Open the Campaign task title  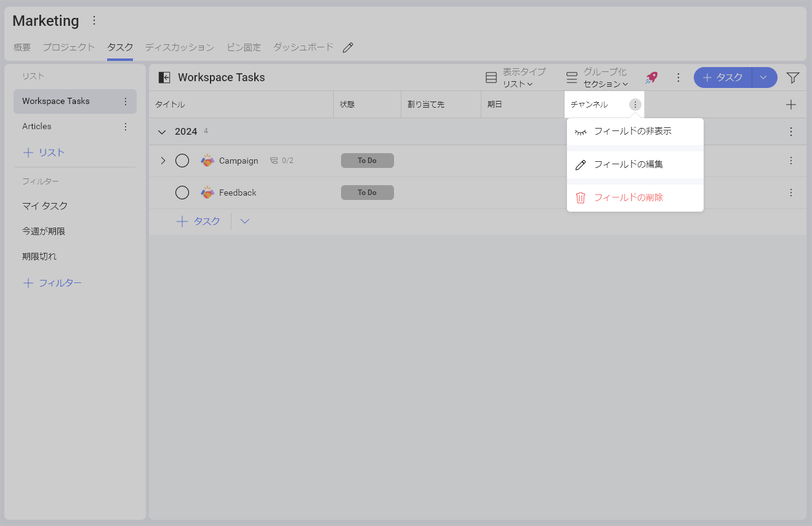[239, 161]
